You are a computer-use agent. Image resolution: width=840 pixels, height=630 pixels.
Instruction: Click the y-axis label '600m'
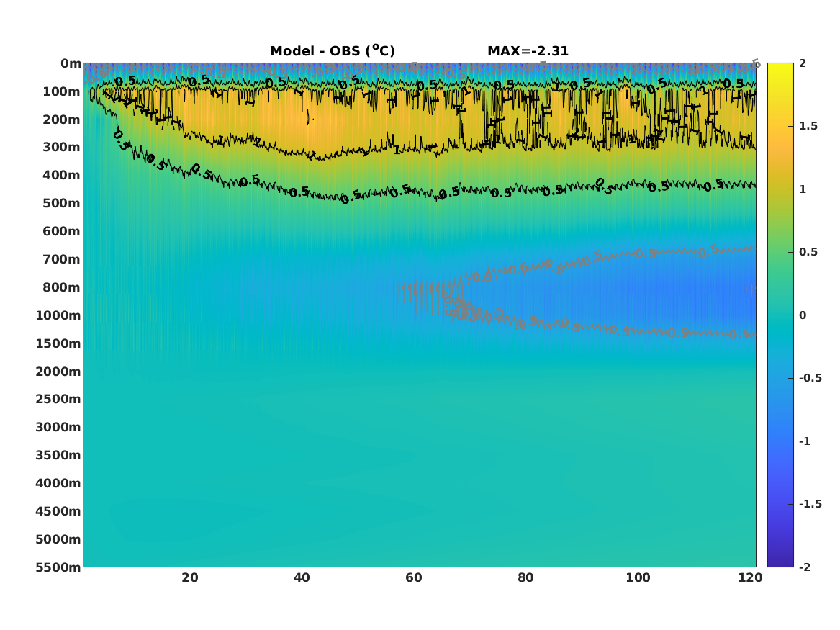62,231
